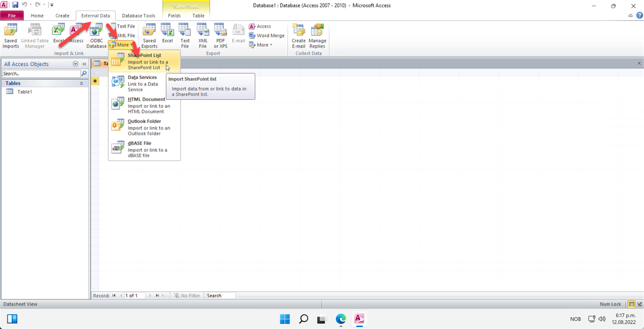
Task: Click Create E-mail in Collect Data
Action: (x=298, y=36)
